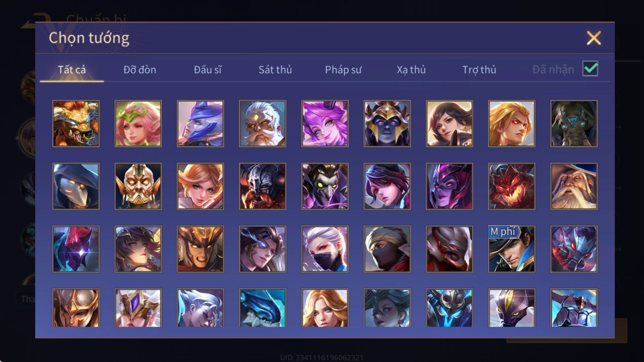The height and width of the screenshot is (362, 644).
Task: Choose the hooded plague mask hero
Action: pyautogui.click(x=76, y=186)
